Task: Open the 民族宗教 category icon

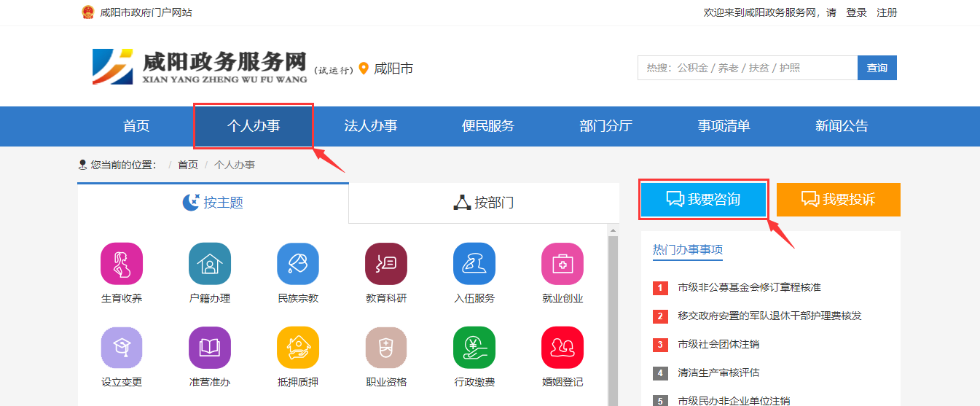Action: (298, 264)
